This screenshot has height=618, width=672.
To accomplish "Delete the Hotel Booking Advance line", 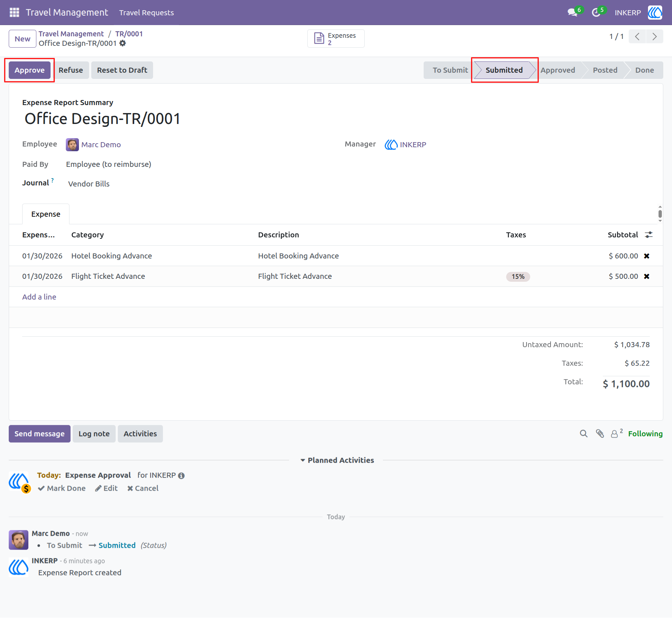I will [x=647, y=256].
